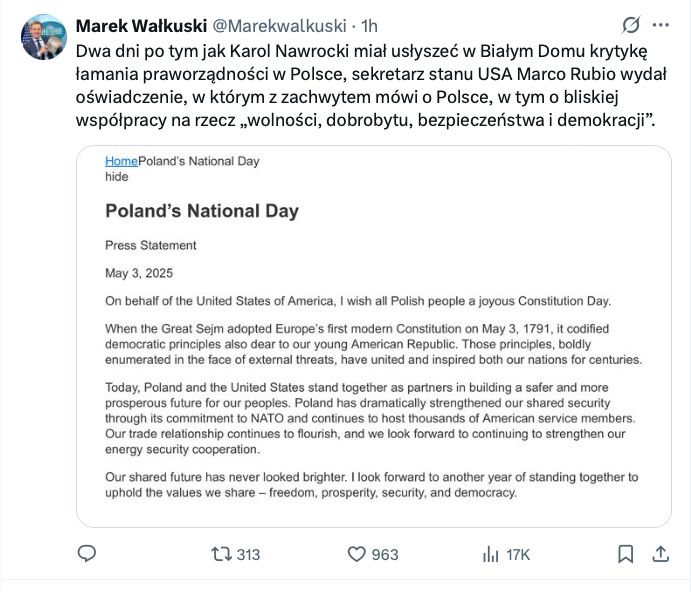Open view analytics bar chart icon
This screenshot has height=592, width=691.
[x=491, y=553]
